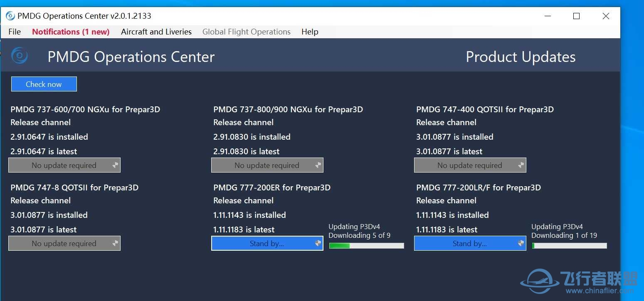Click '2.91.0647 is installed' text
Viewport: 644px width, 301px height.
(x=49, y=137)
